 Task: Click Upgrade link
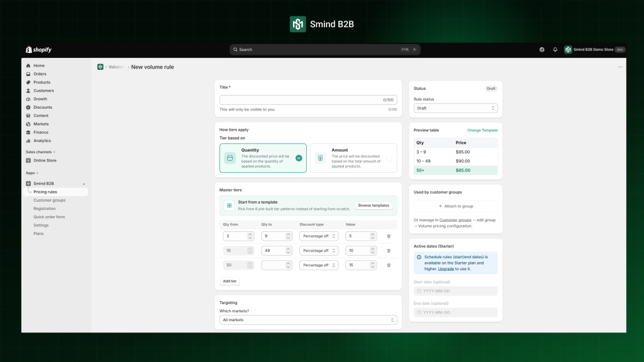click(x=446, y=269)
